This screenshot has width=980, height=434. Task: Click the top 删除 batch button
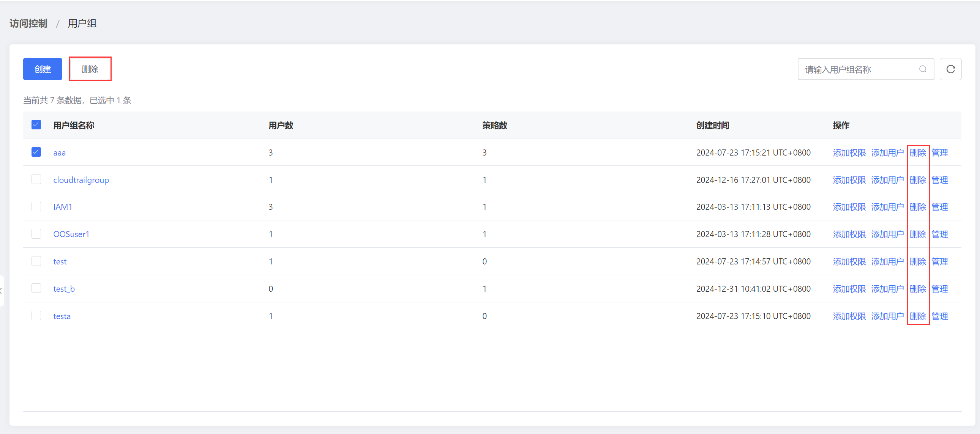pyautogui.click(x=90, y=69)
